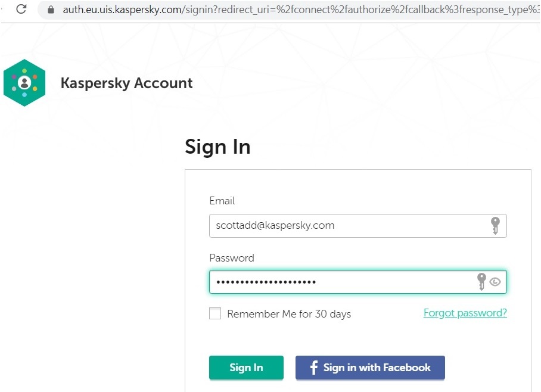
Task: Enable Remember Me for 30 days checkbox
Action: pos(215,313)
